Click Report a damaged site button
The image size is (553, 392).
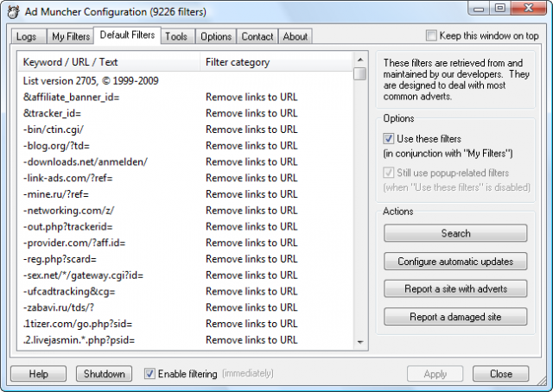(x=455, y=317)
